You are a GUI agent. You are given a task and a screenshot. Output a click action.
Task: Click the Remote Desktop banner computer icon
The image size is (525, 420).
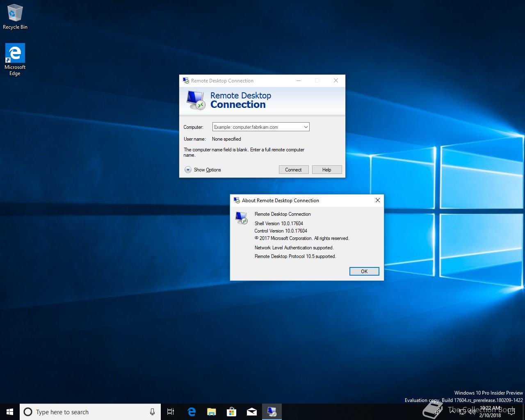pos(195,100)
